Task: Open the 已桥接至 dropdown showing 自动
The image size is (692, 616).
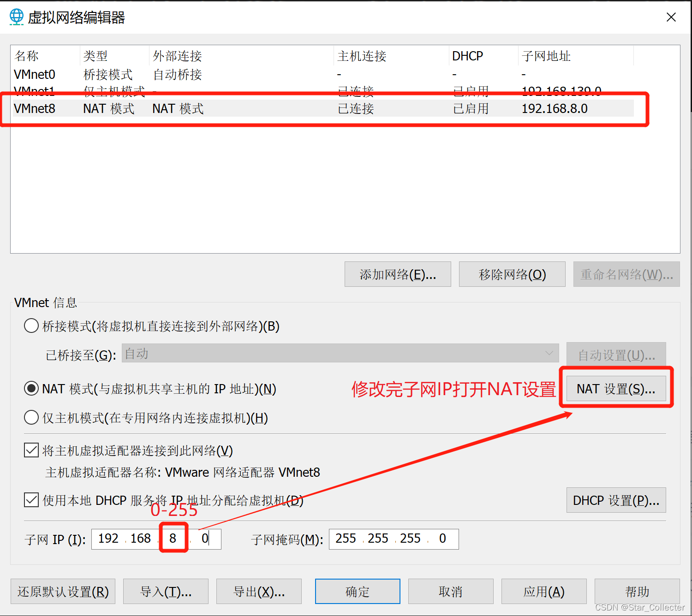Action: (x=340, y=353)
